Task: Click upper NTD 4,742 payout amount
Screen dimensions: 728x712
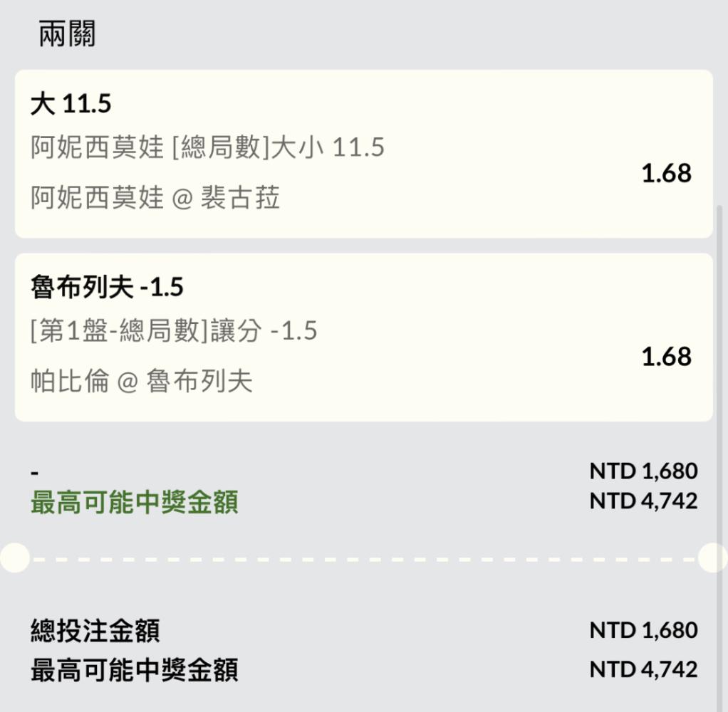Action: 643,501
